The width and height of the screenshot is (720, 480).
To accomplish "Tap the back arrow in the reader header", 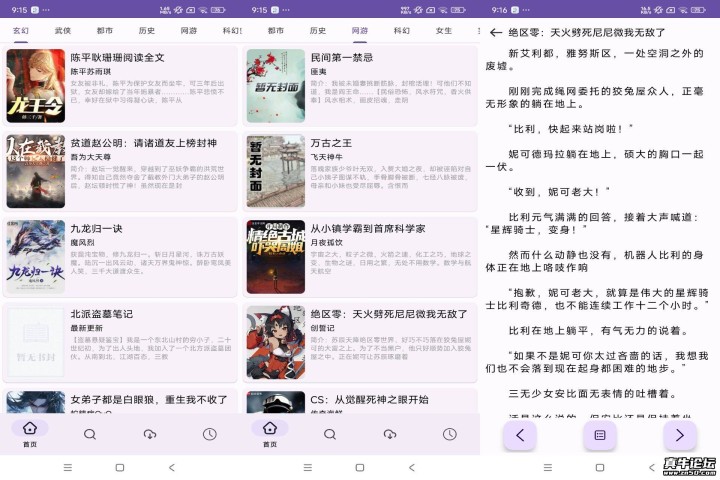I will point(496,32).
